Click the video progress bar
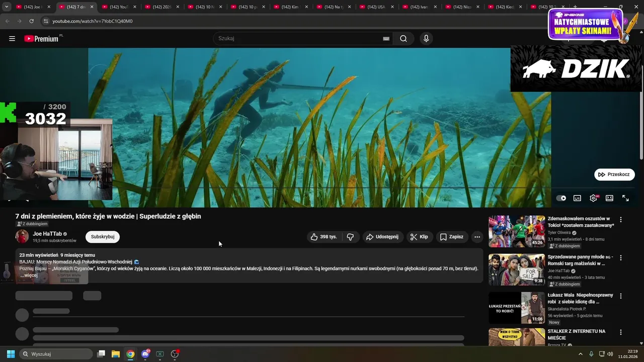644x362 pixels. 322,188
